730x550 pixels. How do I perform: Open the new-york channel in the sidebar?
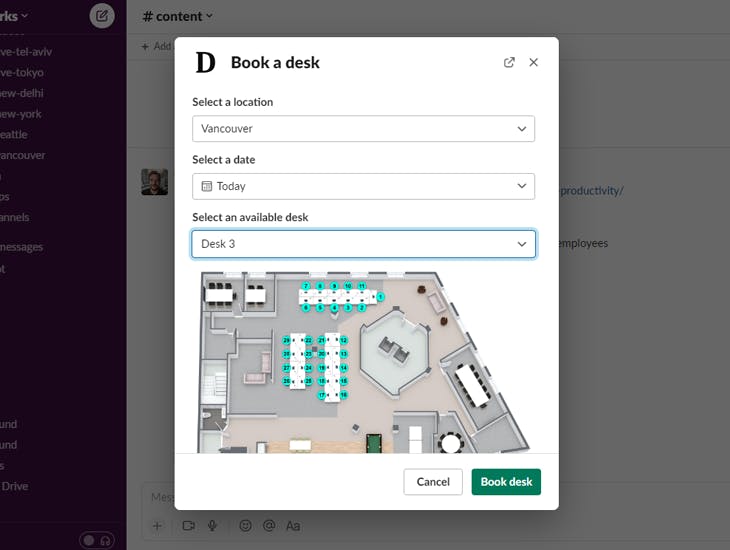[21, 114]
